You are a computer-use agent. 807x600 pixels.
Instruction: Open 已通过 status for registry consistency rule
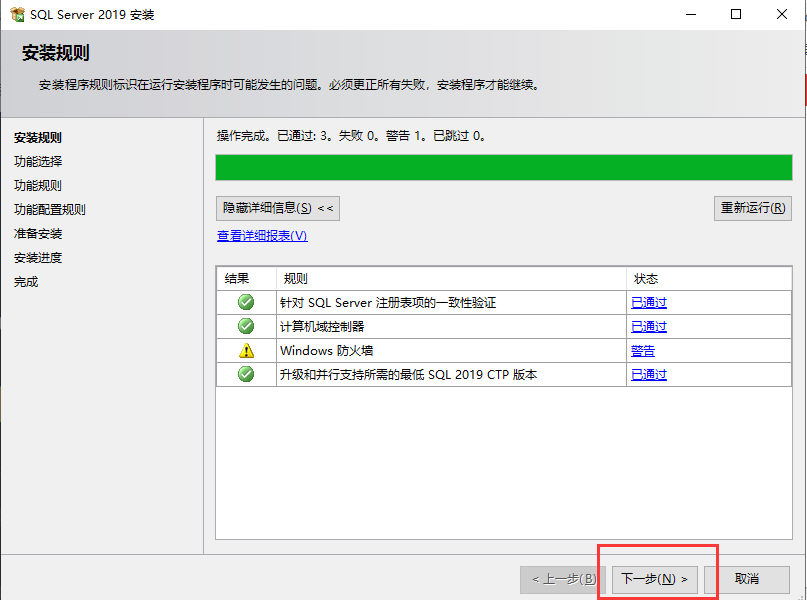(648, 303)
